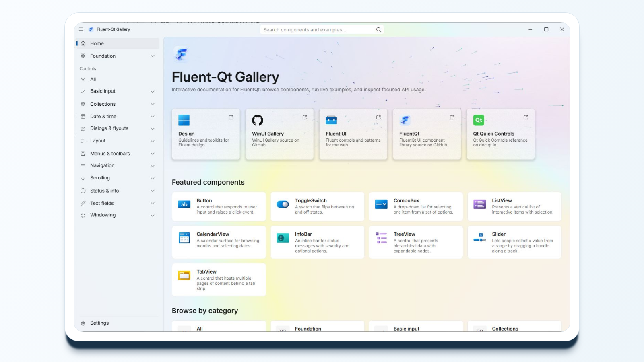The height and width of the screenshot is (362, 644).
Task: Open the Navigation sidebar item
Action: coord(118,165)
